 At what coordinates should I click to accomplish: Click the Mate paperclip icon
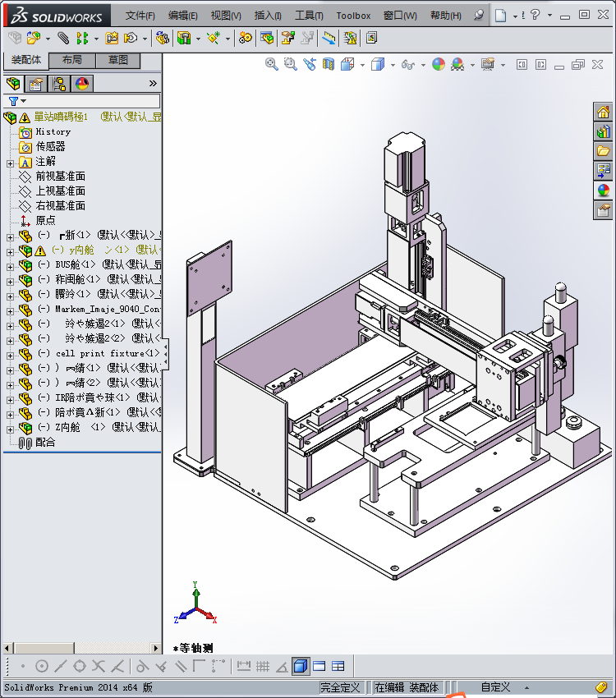63,39
